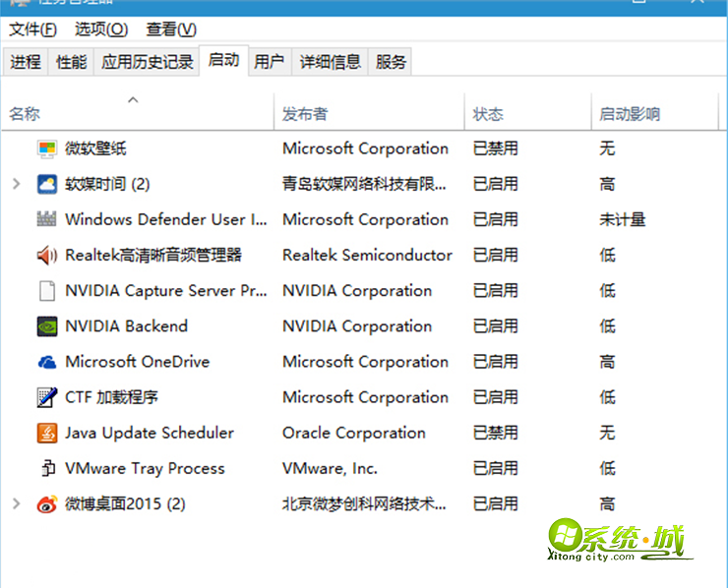The image size is (728, 588).
Task: Click the NVIDIA Backend green eye icon
Action: [47, 326]
